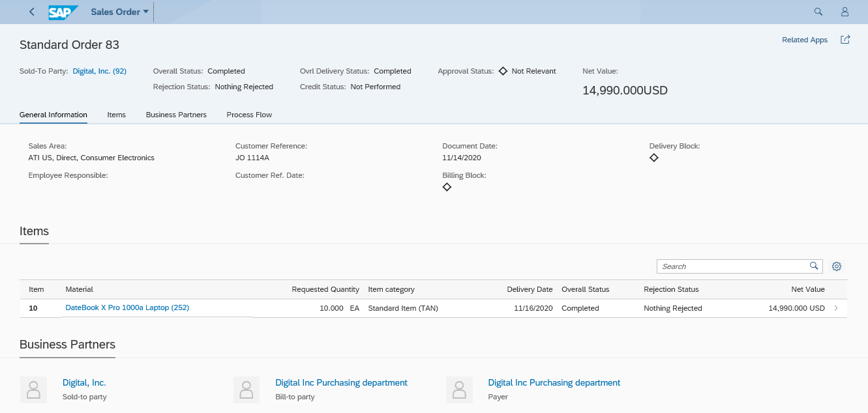Switch to the Business Partners tab
This screenshot has height=413, width=868.
click(x=176, y=115)
